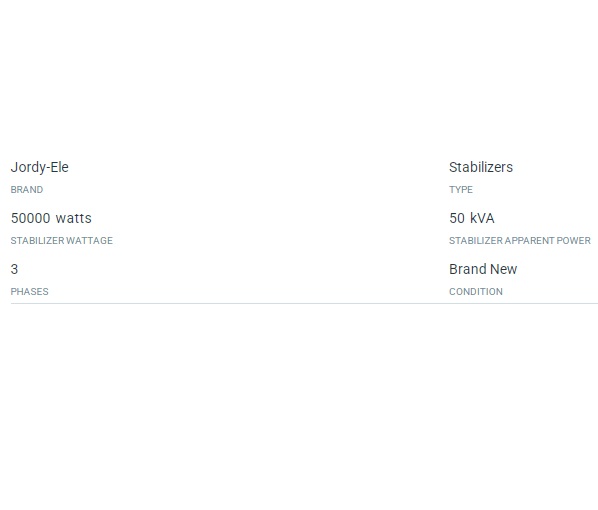Select the CONDITION label

476,292
